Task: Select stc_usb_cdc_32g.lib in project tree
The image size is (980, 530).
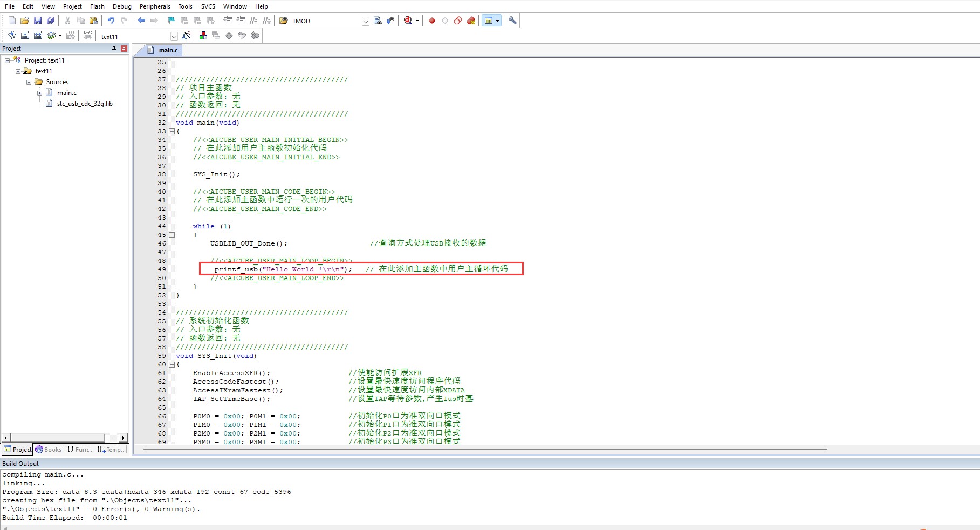Action: tap(85, 104)
